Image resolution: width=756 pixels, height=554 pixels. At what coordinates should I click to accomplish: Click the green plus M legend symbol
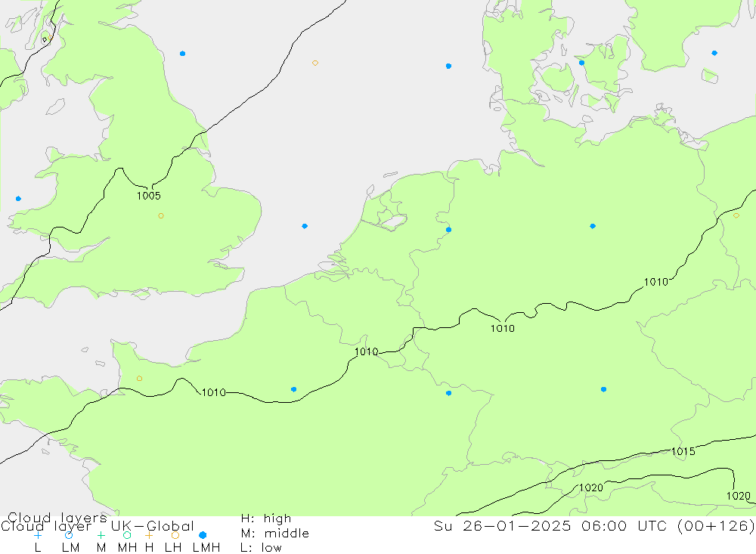click(x=101, y=535)
